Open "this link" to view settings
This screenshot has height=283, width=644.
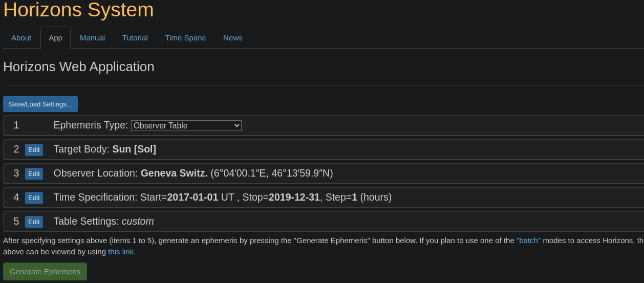(121, 252)
